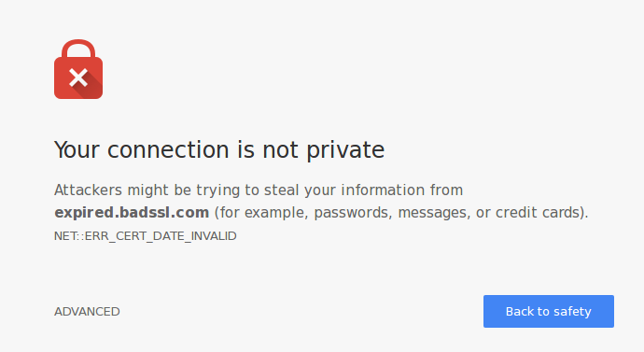
Task: Click the word "private" in the heading
Action: (345, 150)
